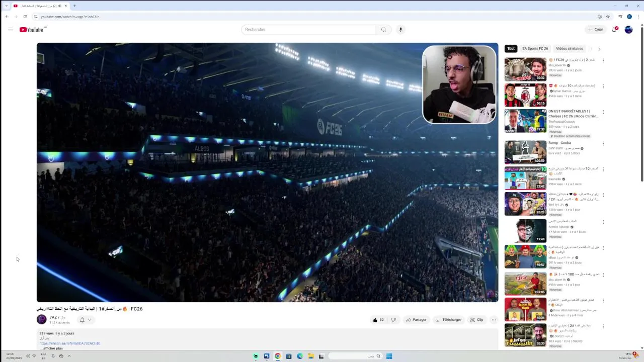Viewport: 644px width, 362px height.
Task: Open Chrome from the taskbar
Action: 277,356
